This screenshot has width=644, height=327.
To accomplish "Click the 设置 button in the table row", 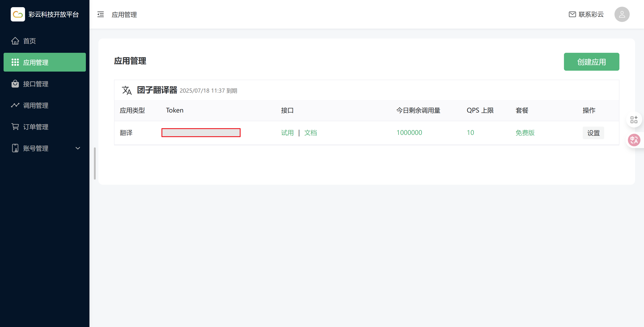I will [x=593, y=133].
